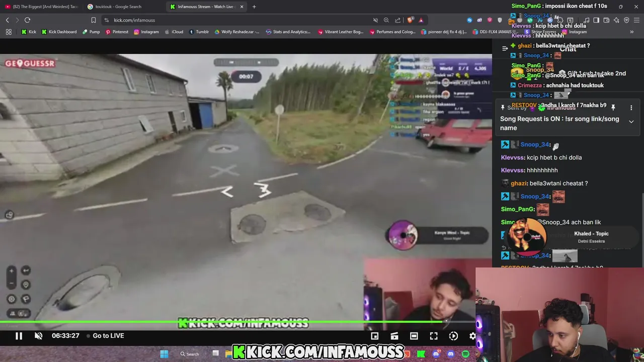Open pinned message options menu
Viewport: 644px width, 362px height.
631,108
